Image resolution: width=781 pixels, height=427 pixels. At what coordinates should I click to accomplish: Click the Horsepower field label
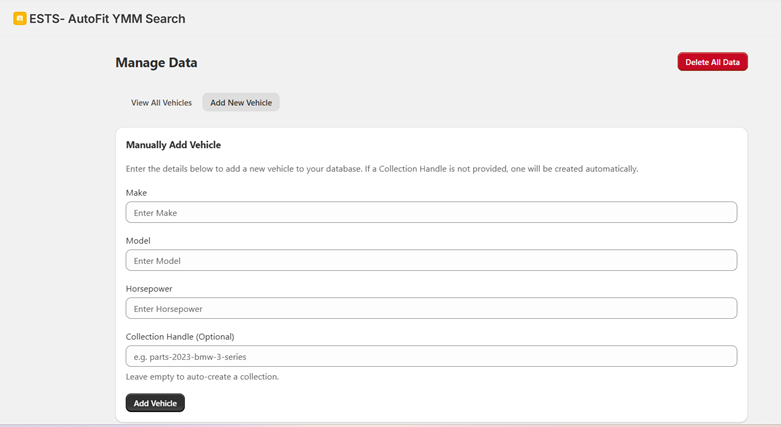tap(149, 288)
